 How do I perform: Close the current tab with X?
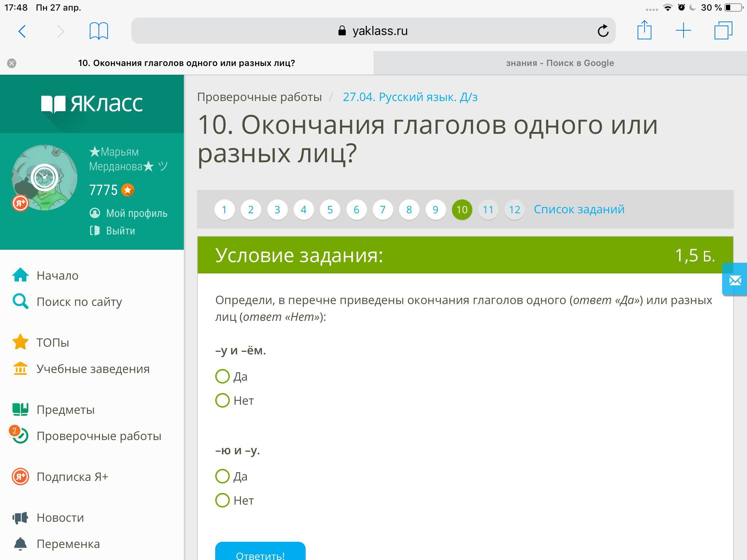(x=12, y=63)
